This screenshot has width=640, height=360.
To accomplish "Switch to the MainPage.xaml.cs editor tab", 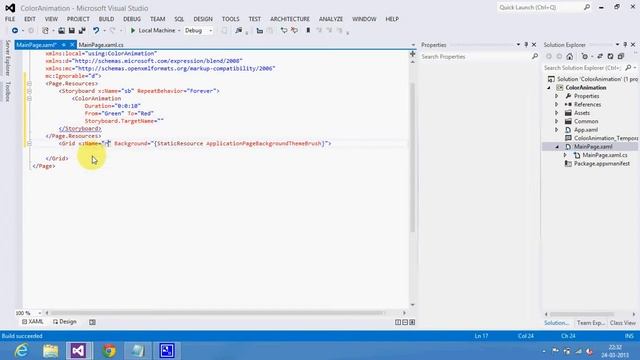I will (101, 45).
